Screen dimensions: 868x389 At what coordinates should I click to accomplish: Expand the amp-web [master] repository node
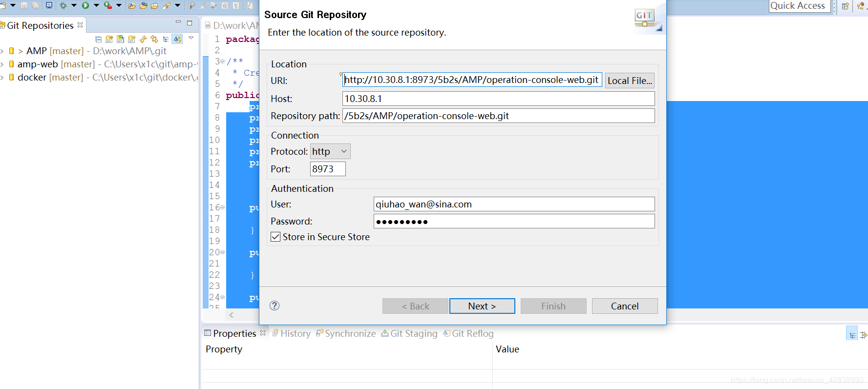(2, 64)
